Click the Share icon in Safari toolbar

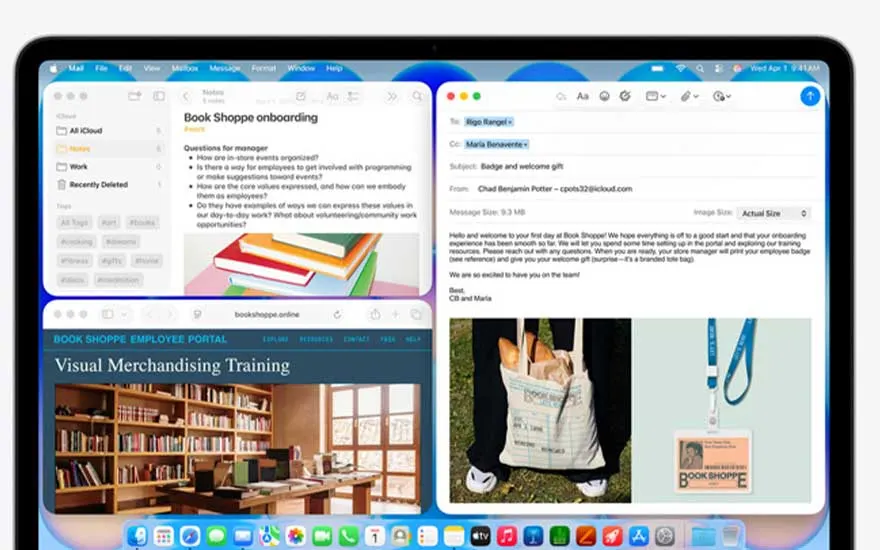(375, 314)
